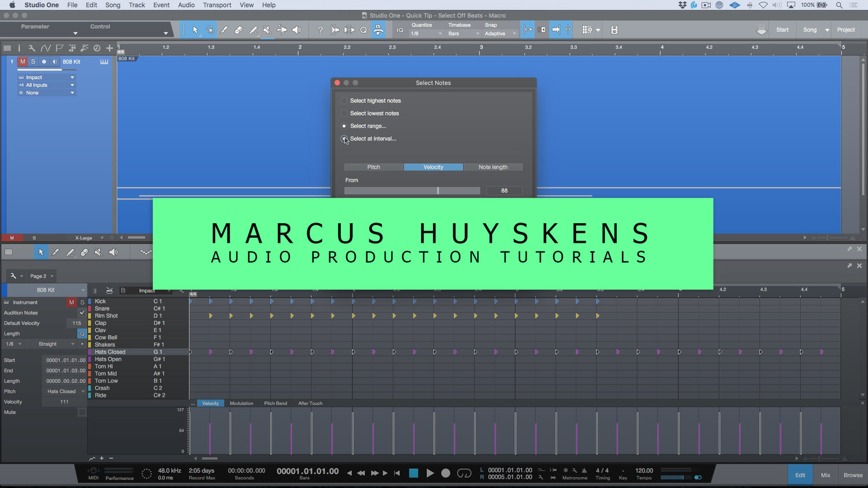Click the Project page button
This screenshot has width=868, height=488.
[x=846, y=29]
